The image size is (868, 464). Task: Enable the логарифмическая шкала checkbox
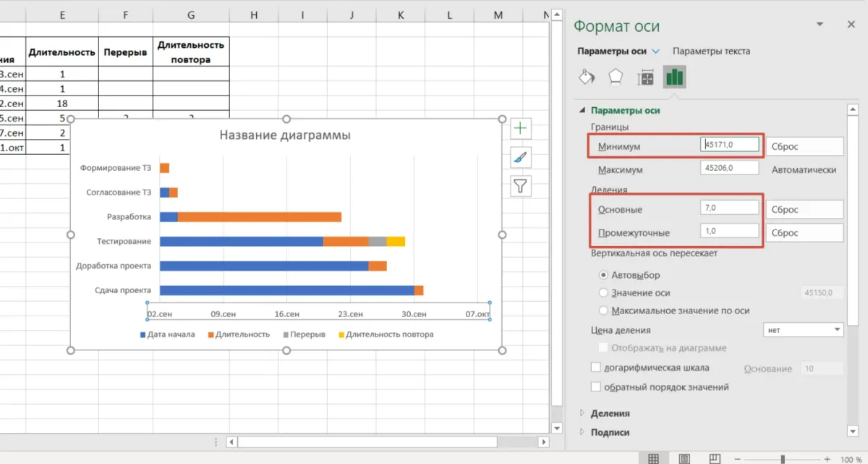[597, 367]
